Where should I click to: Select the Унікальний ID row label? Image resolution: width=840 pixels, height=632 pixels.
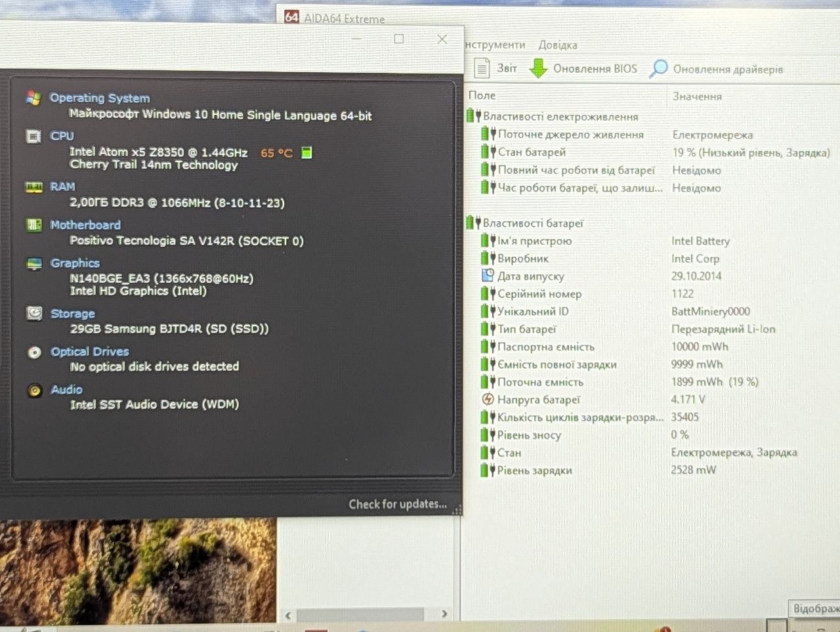tap(533, 311)
